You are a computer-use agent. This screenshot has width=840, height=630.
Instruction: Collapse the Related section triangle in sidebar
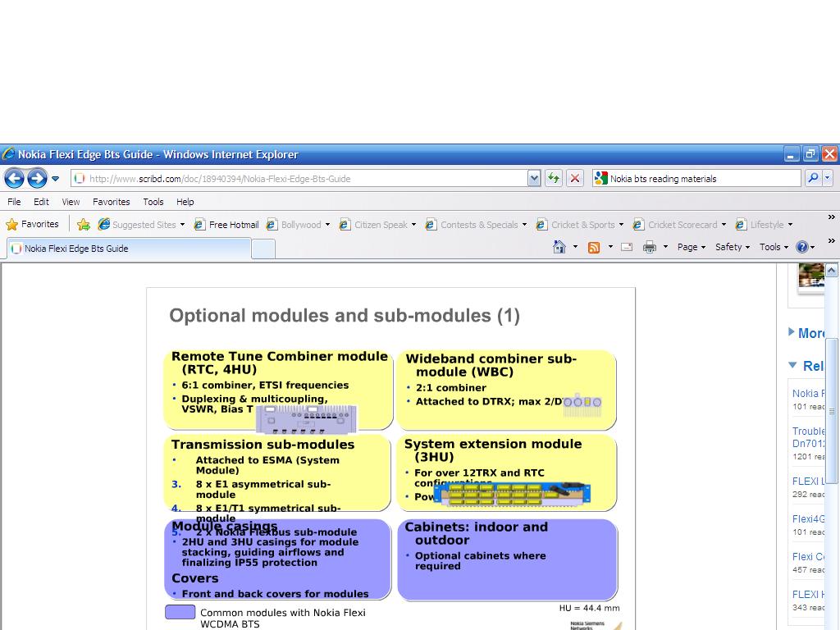pos(792,365)
